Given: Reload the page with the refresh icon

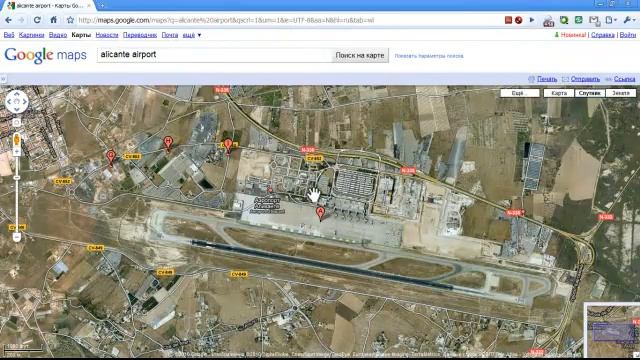Looking at the screenshot, I should (x=37, y=20).
